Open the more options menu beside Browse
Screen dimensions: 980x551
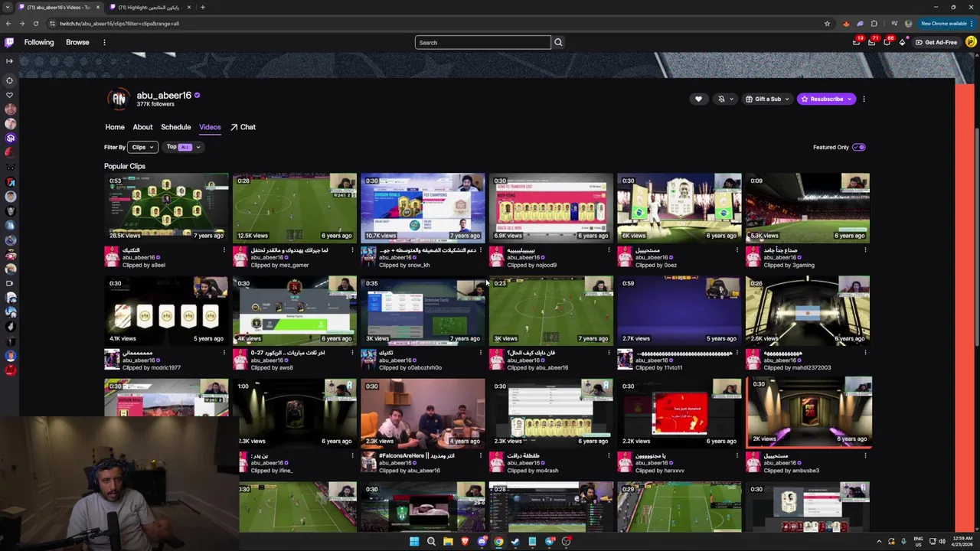tap(104, 42)
